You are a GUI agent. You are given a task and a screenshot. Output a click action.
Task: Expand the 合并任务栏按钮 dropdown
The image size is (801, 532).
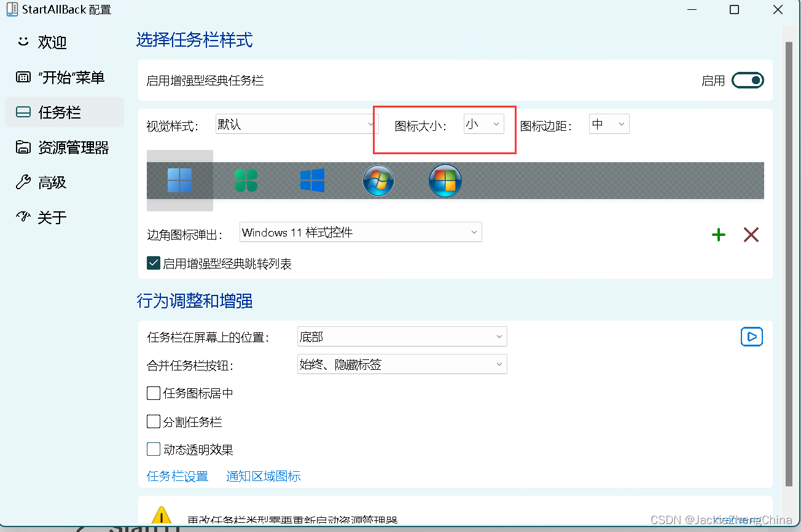point(402,364)
